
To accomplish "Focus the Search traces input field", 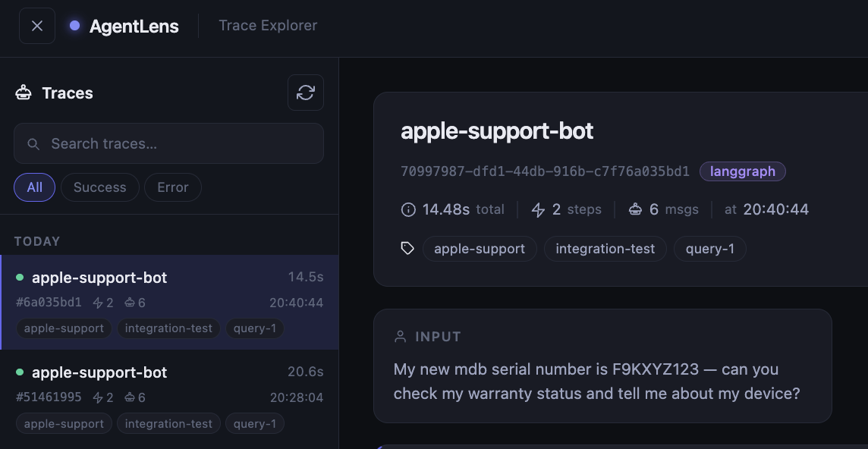I will 169,143.
